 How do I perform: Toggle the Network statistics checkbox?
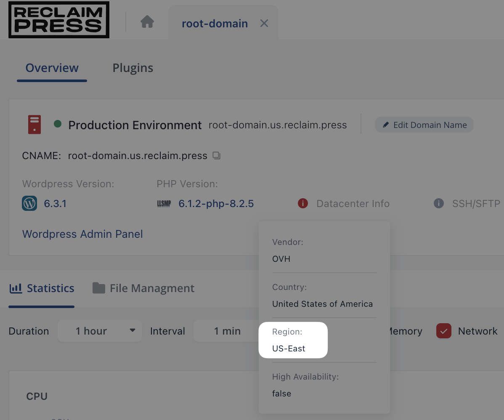click(443, 331)
